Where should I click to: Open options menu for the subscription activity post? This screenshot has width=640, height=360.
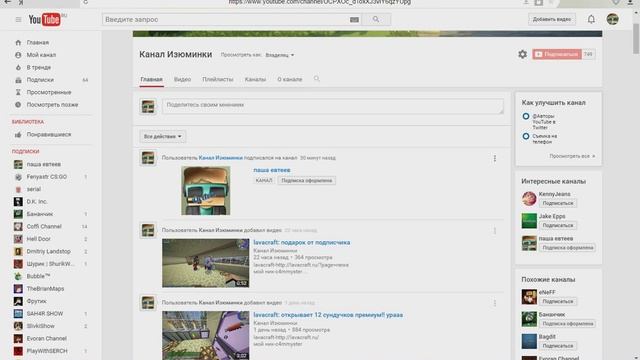click(x=495, y=158)
